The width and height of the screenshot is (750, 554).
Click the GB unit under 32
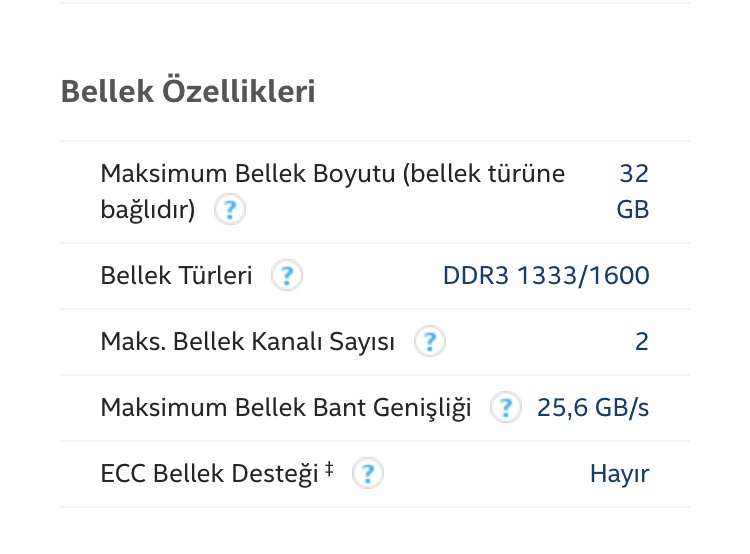[633, 210]
